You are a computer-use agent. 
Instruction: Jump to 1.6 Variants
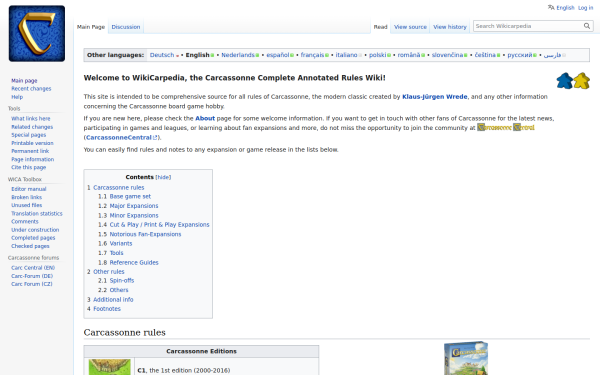coord(115,243)
